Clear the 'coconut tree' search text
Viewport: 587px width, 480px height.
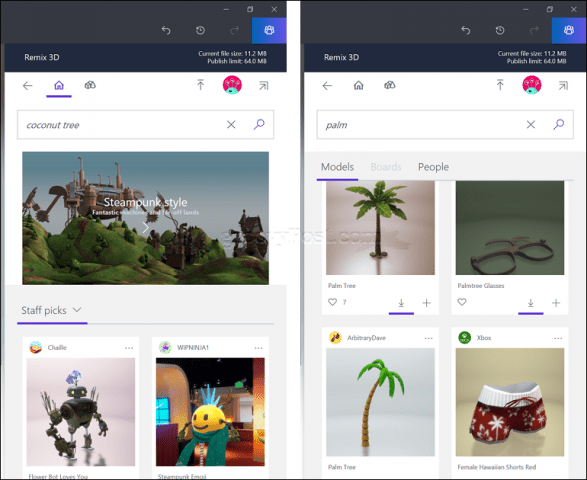click(x=231, y=124)
